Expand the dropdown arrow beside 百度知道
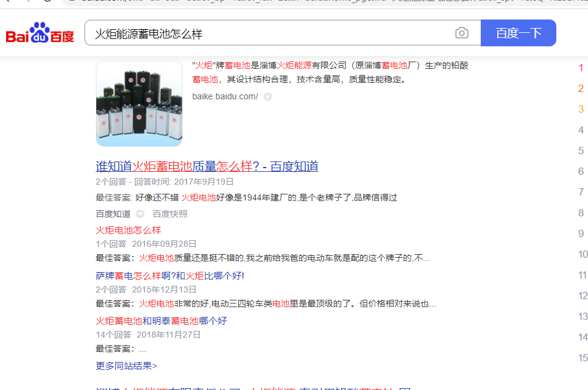588x390 pixels. [x=140, y=214]
